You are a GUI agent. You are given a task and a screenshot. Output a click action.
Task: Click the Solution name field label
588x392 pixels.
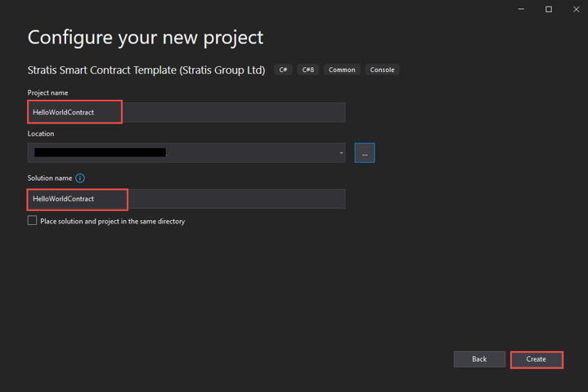[50, 178]
